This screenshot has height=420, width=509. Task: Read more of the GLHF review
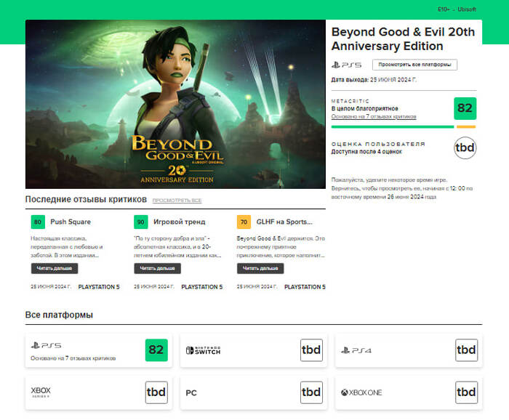pos(260,268)
